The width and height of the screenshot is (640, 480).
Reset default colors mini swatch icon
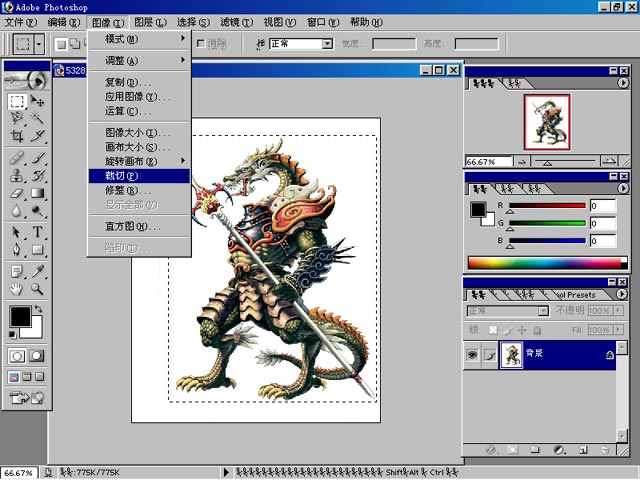click(13, 334)
